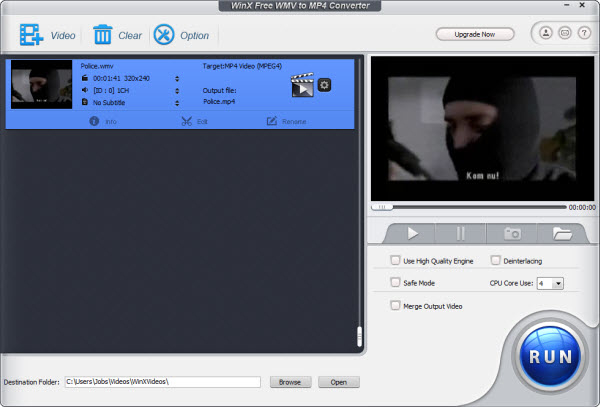
Task: Open the CPU Core Use dropdown
Action: tap(550, 283)
